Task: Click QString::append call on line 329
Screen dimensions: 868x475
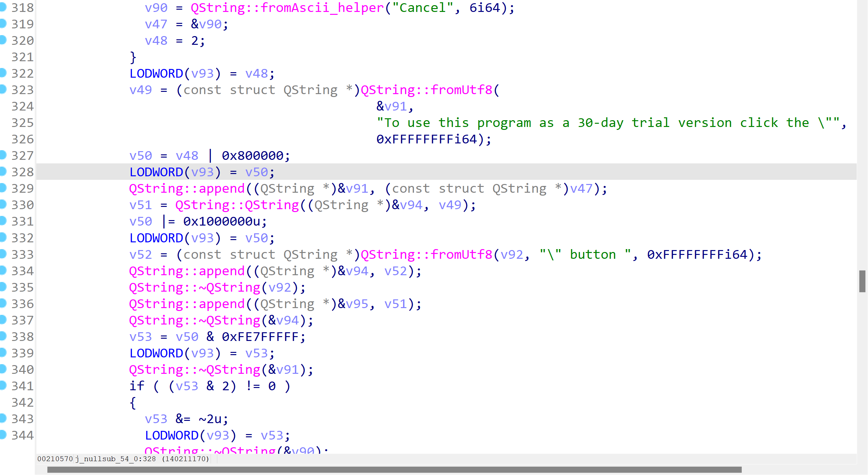Action: click(x=187, y=188)
